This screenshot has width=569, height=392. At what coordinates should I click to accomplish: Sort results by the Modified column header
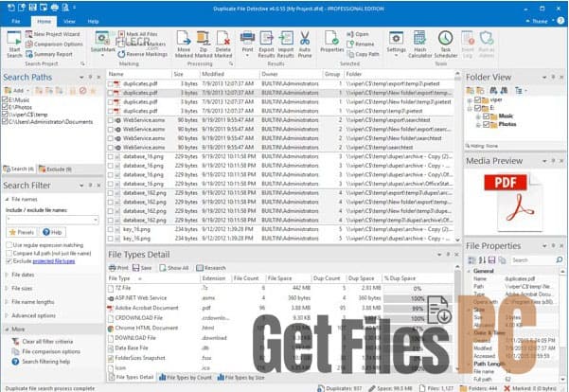[x=229, y=74]
